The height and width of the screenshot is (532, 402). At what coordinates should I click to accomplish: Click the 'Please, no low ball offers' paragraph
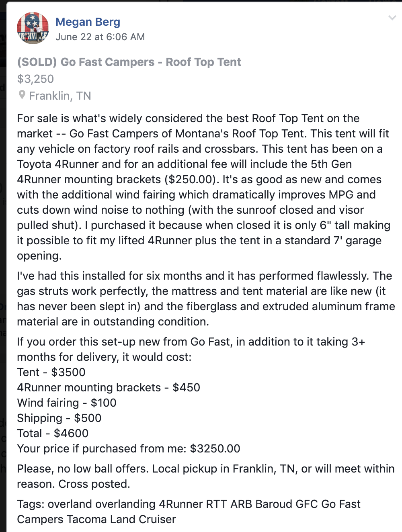coord(205,469)
